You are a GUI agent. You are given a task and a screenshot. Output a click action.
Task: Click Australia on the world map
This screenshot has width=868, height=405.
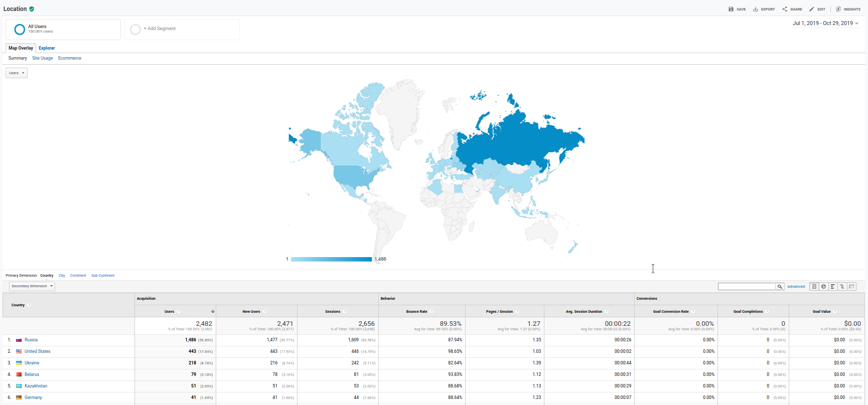pyautogui.click(x=541, y=234)
